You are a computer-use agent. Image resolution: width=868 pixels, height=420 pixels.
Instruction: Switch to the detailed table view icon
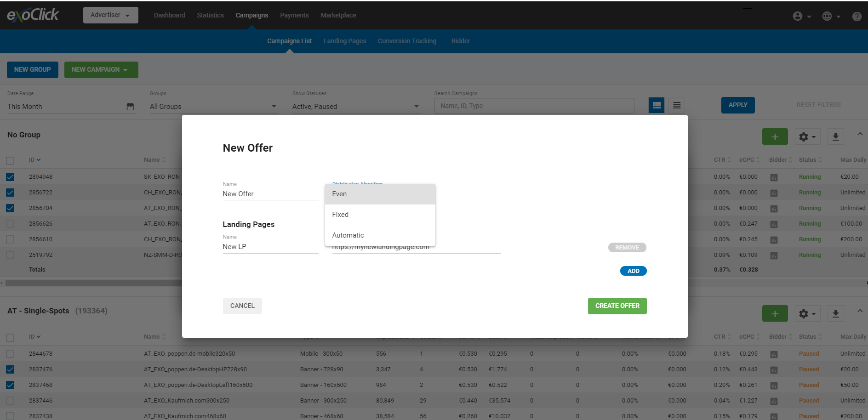pos(657,105)
